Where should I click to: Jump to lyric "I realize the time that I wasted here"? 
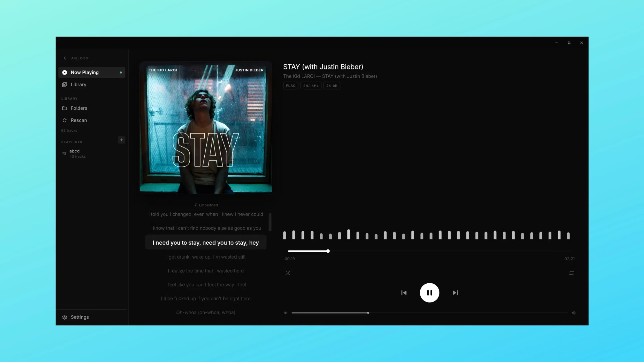(206, 271)
